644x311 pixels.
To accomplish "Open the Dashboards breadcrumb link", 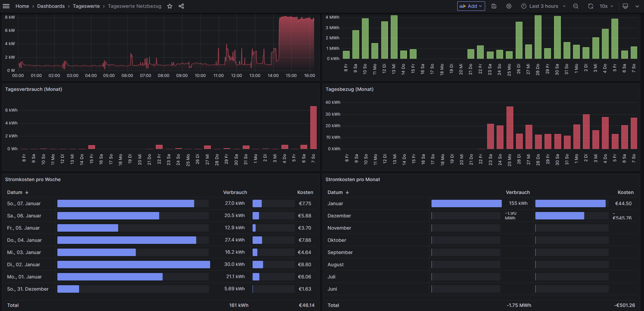I will pos(51,6).
